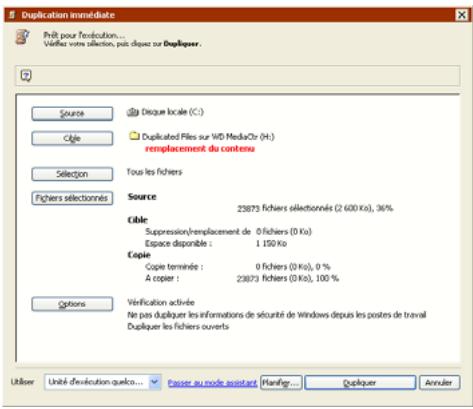
Task: Open the Options button
Action: click(x=72, y=304)
